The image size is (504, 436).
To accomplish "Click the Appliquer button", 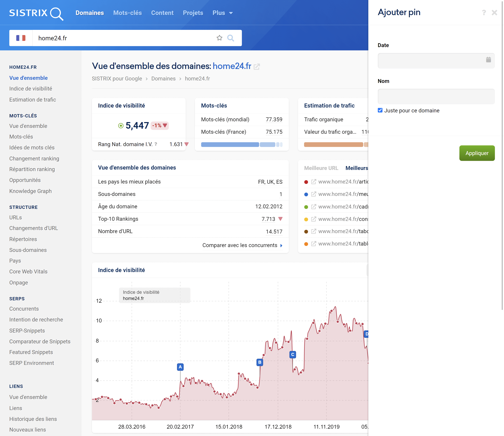I will 477,153.
